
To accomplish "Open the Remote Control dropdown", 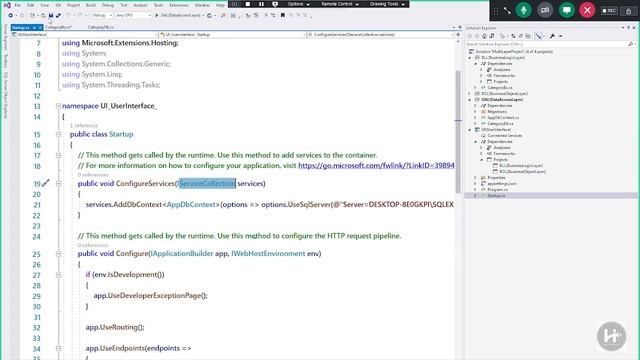I will pos(340,4).
